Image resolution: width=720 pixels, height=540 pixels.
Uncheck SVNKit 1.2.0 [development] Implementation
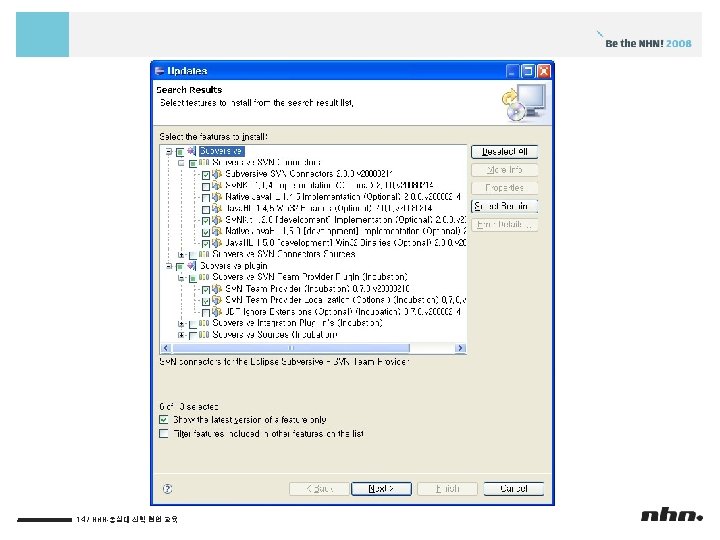[206, 221]
